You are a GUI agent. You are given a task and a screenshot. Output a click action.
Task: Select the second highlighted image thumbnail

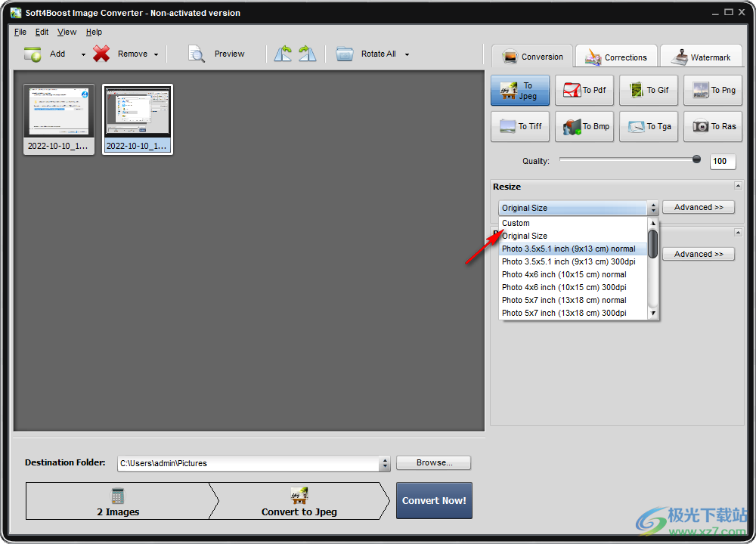(138, 119)
